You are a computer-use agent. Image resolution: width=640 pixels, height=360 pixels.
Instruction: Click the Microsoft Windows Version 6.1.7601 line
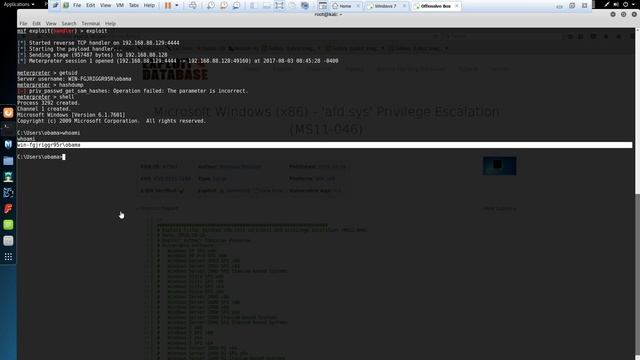71,115
